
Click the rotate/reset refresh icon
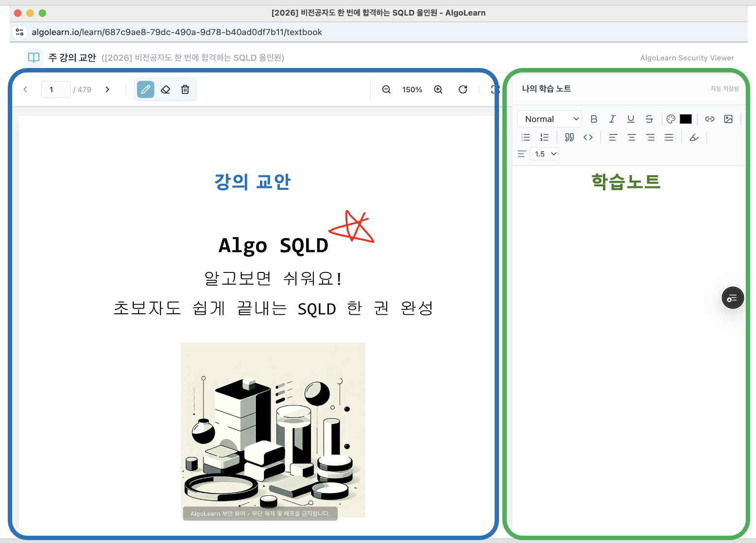pyautogui.click(x=463, y=89)
